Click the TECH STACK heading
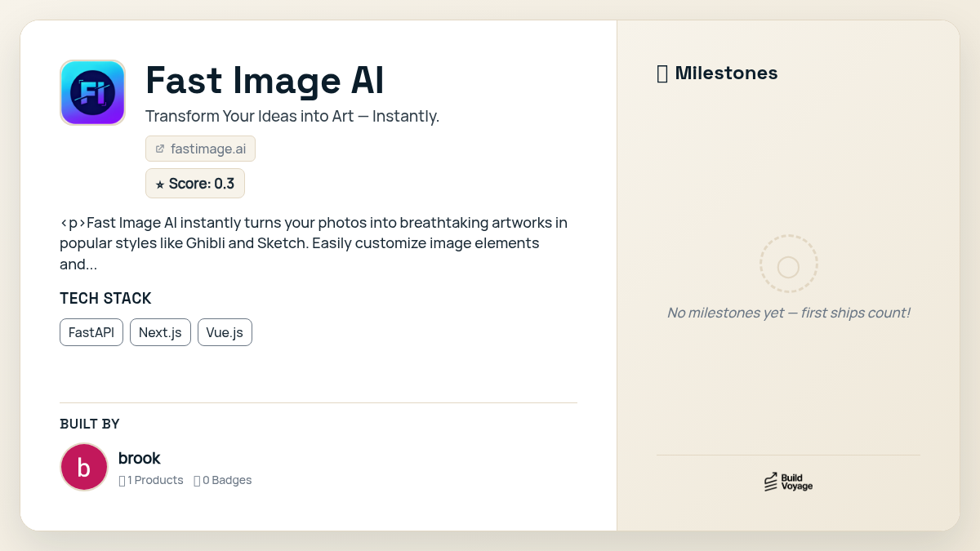 coord(105,299)
